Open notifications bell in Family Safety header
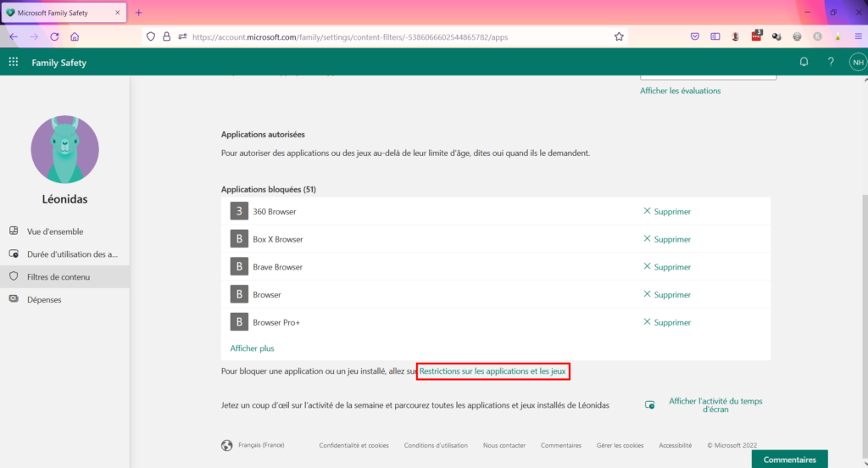The width and height of the screenshot is (868, 468). (x=804, y=62)
